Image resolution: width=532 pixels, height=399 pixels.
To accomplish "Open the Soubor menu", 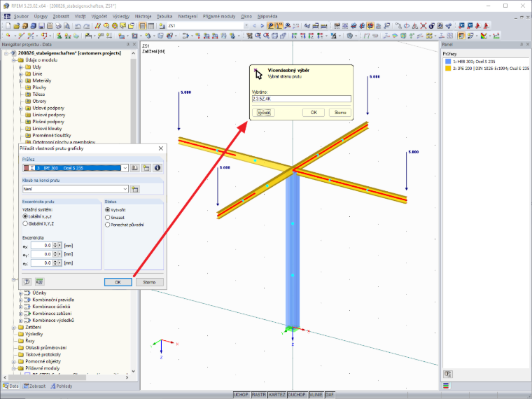I will coord(21,16).
